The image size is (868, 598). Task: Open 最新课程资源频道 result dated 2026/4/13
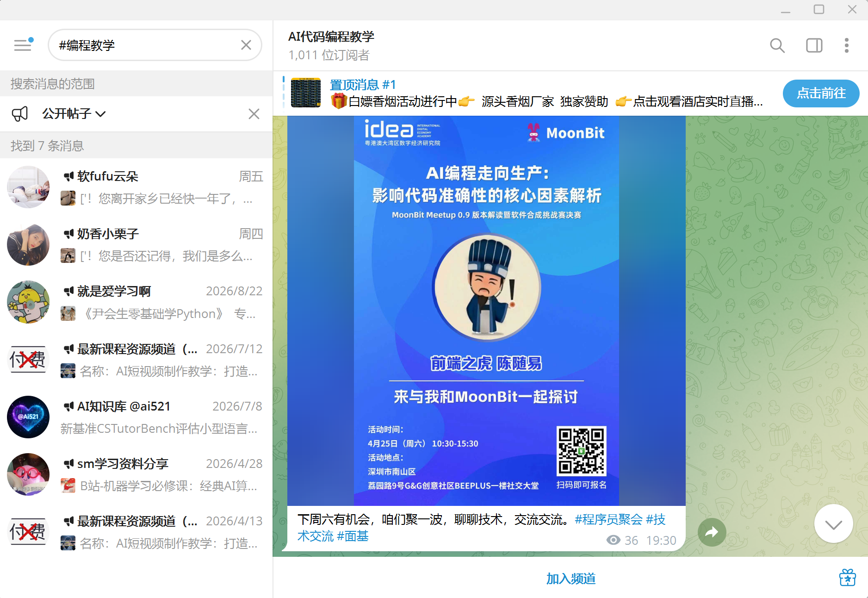point(136,532)
